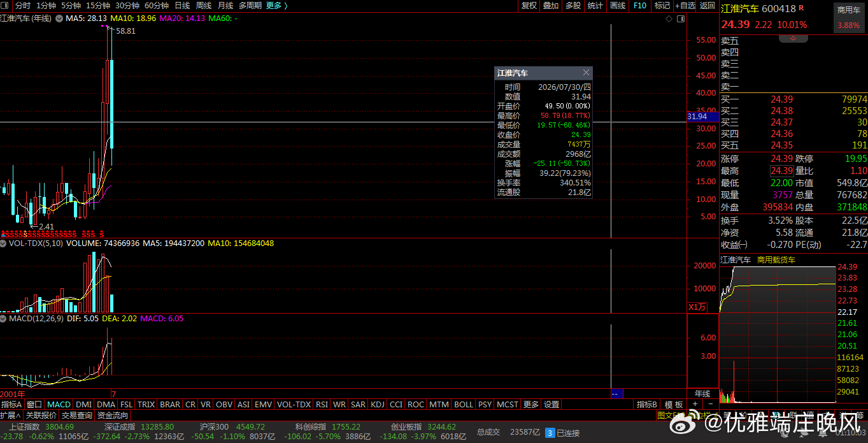
Task: Click the 叠加 overlay button
Action: tap(551, 6)
